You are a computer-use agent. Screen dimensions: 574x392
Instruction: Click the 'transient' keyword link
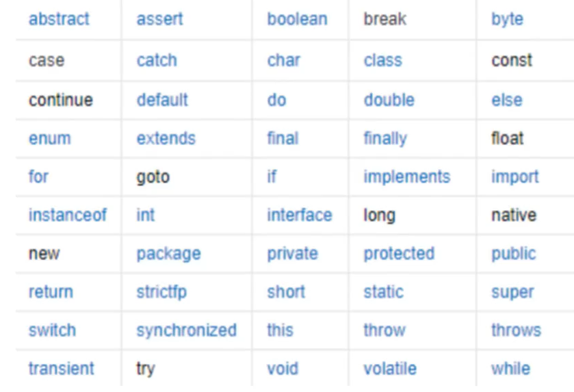pyautogui.click(x=62, y=369)
